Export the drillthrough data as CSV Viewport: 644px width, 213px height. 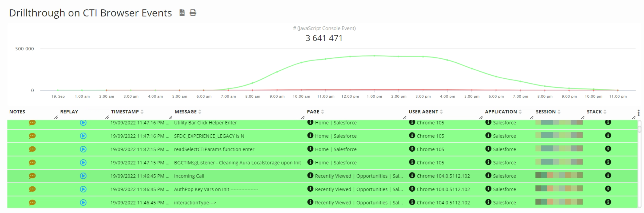(182, 13)
